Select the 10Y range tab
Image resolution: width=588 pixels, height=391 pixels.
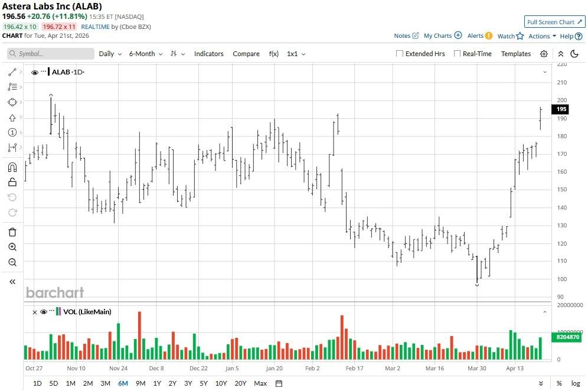coord(221,383)
